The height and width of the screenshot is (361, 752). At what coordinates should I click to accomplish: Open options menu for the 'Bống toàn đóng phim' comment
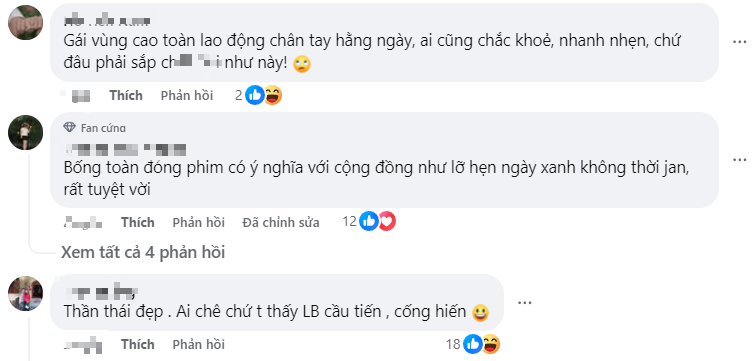(x=740, y=159)
